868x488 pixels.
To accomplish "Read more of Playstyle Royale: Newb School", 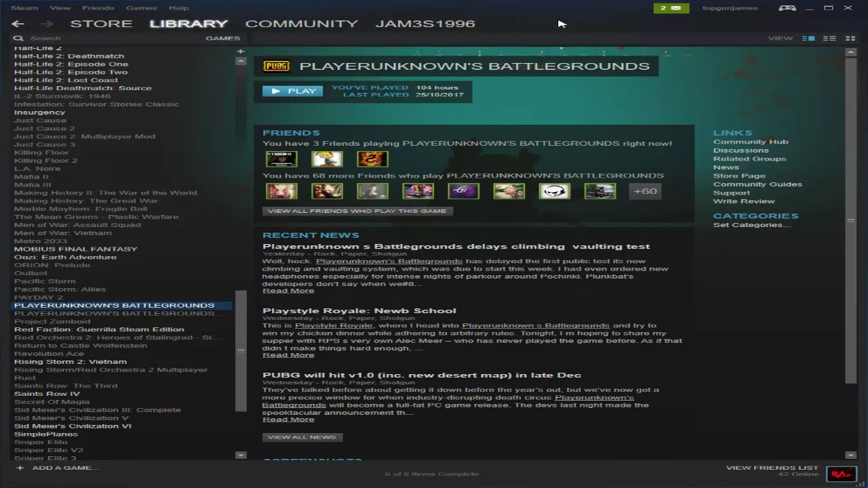I will tap(288, 355).
